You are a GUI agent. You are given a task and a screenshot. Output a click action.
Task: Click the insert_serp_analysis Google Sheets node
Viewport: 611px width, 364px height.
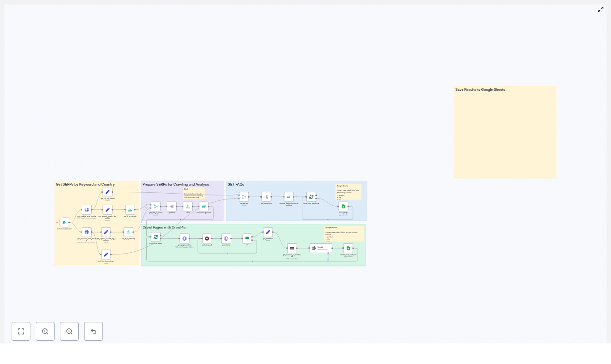pos(348,248)
